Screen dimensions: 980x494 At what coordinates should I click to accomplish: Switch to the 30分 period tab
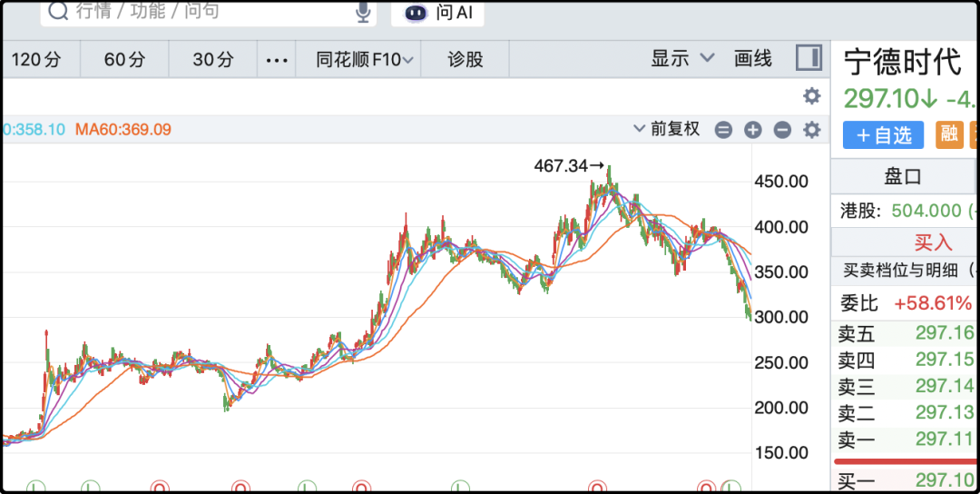point(213,59)
